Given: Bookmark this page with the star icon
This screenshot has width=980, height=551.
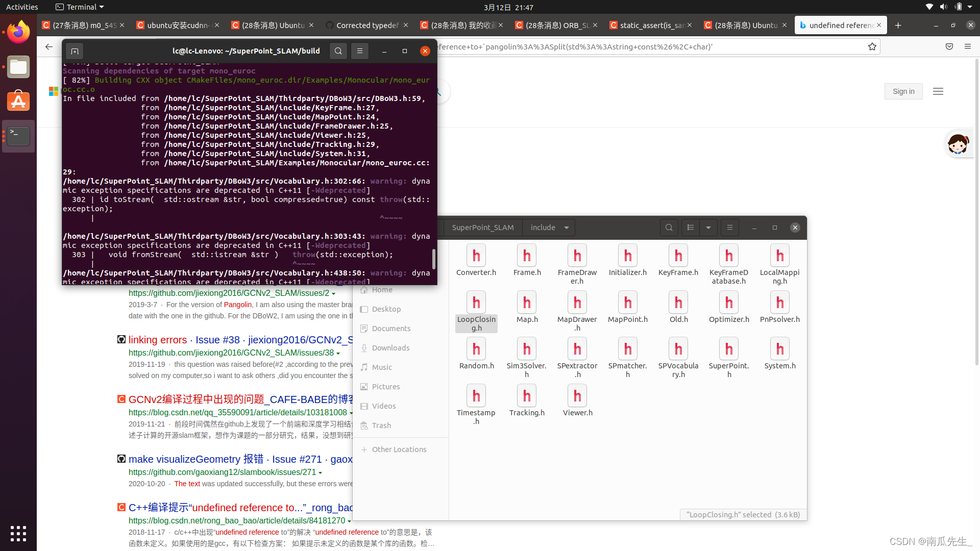Looking at the screenshot, I should pyautogui.click(x=872, y=47).
